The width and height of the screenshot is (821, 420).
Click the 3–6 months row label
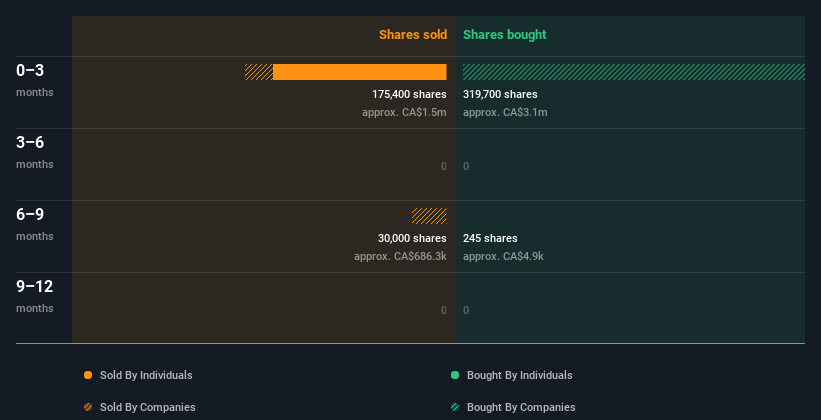click(35, 152)
